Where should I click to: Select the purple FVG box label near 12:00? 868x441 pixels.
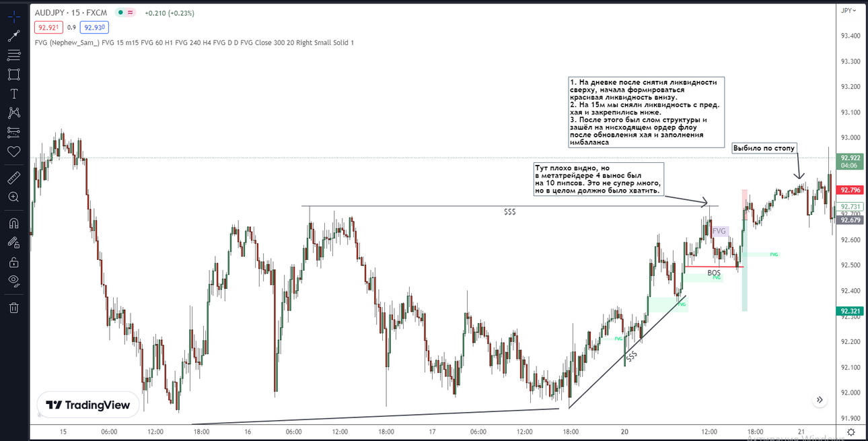719,231
